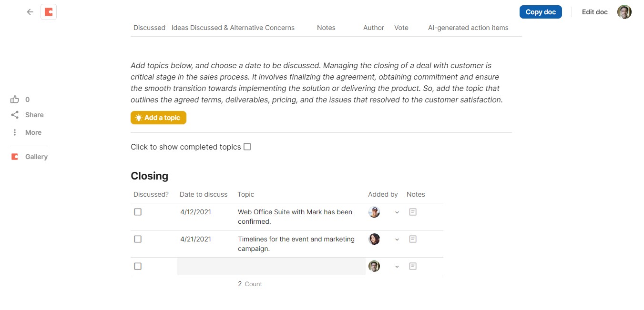Open the More options icon
644x310 pixels.
tap(15, 132)
